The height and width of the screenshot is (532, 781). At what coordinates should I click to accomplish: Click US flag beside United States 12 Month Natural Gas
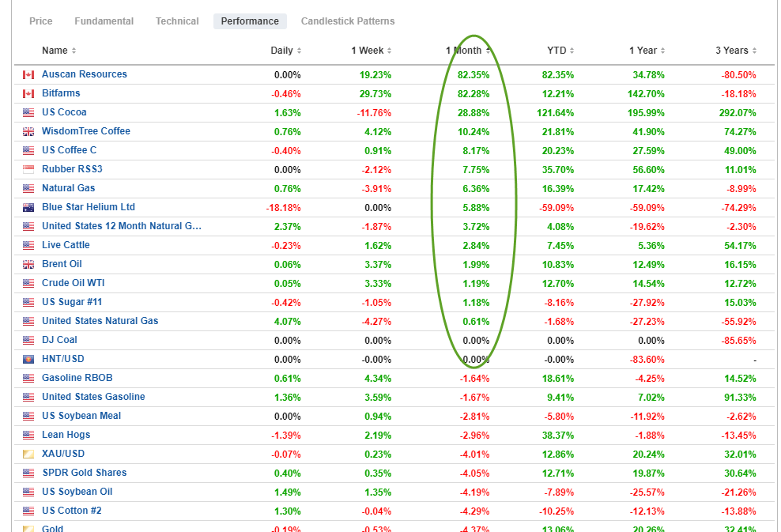[x=28, y=227]
